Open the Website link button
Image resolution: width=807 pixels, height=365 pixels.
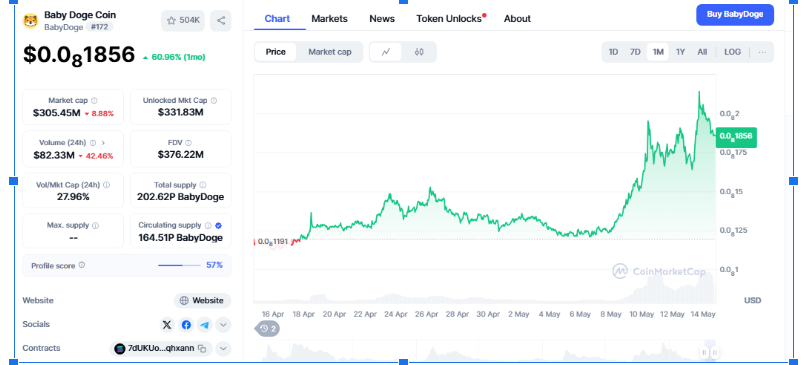point(202,301)
